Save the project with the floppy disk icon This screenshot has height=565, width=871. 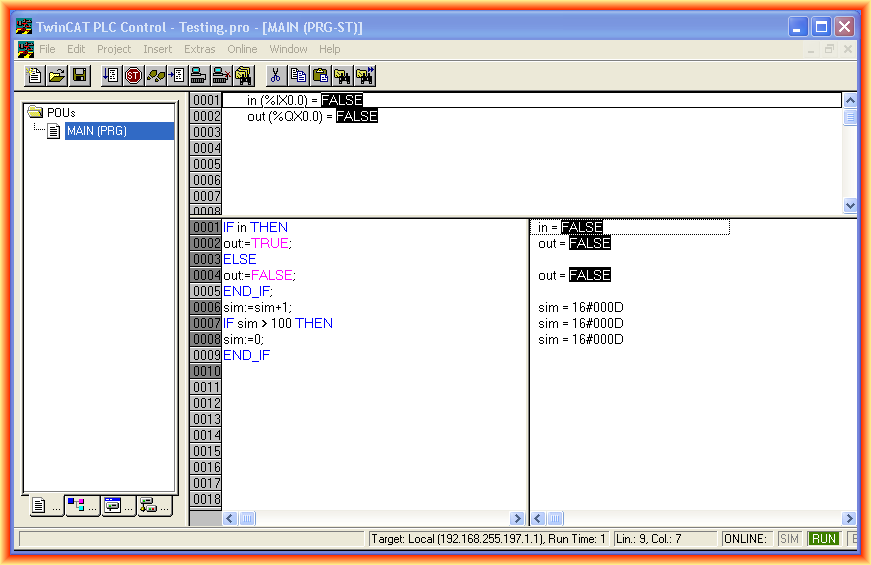(79, 75)
